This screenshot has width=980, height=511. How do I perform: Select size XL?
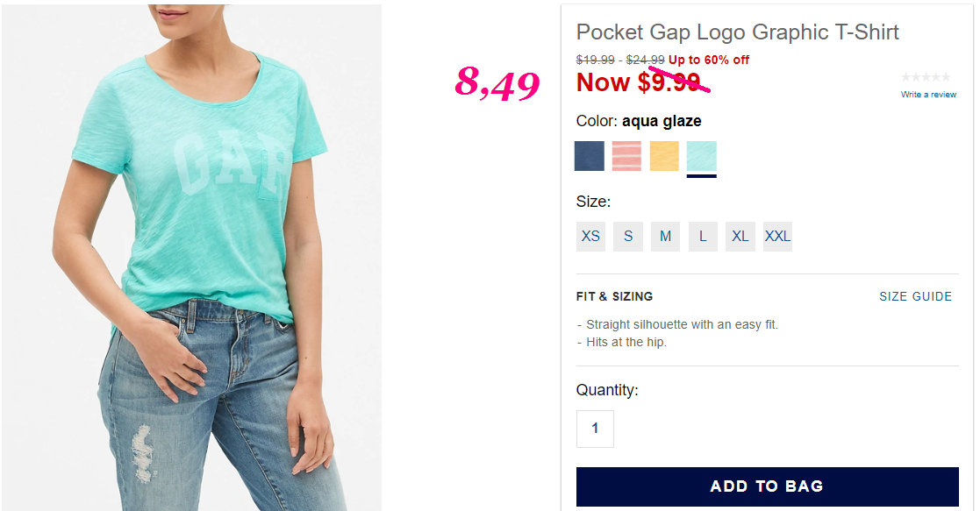point(740,236)
